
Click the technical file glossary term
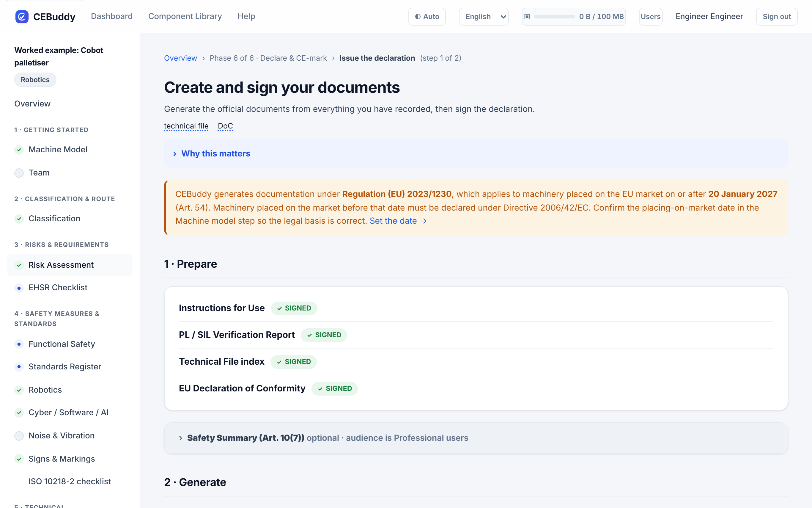coord(186,126)
